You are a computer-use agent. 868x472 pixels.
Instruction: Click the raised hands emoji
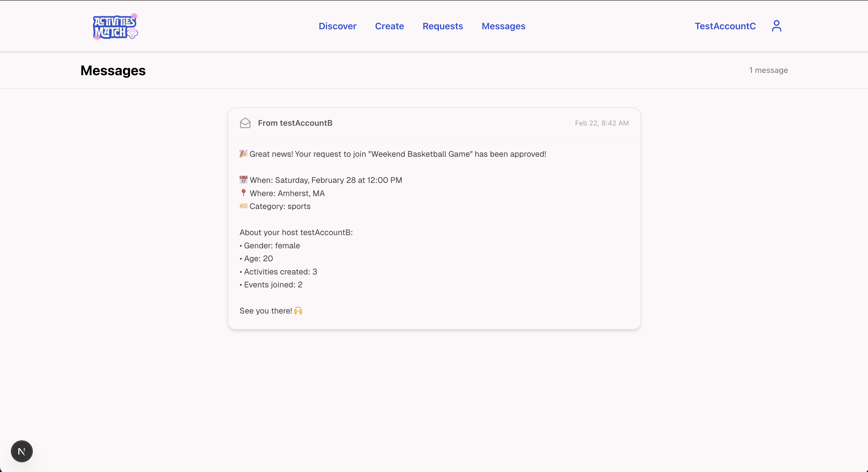point(298,311)
